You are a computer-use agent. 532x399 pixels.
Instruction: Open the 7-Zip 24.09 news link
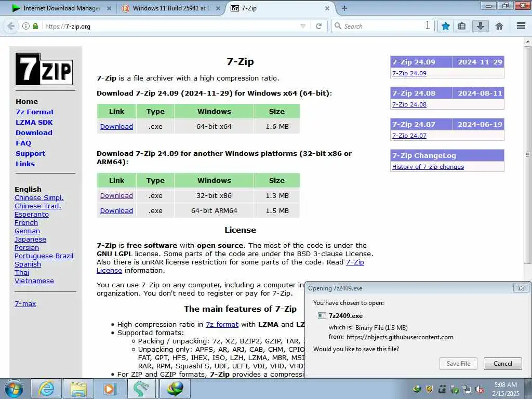pyautogui.click(x=409, y=73)
